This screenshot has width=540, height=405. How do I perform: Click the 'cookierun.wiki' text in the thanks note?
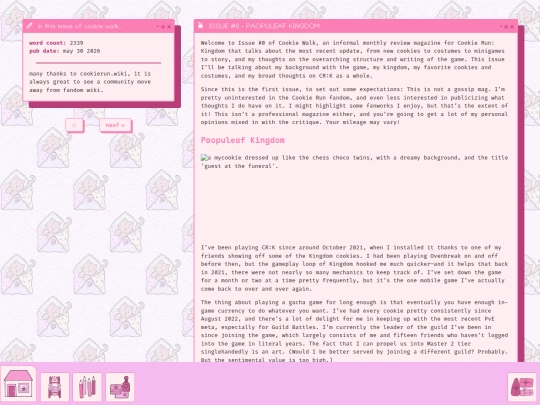[x=104, y=74]
